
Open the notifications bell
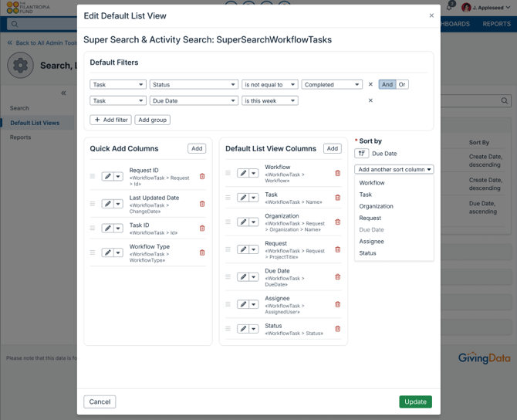[450, 7]
